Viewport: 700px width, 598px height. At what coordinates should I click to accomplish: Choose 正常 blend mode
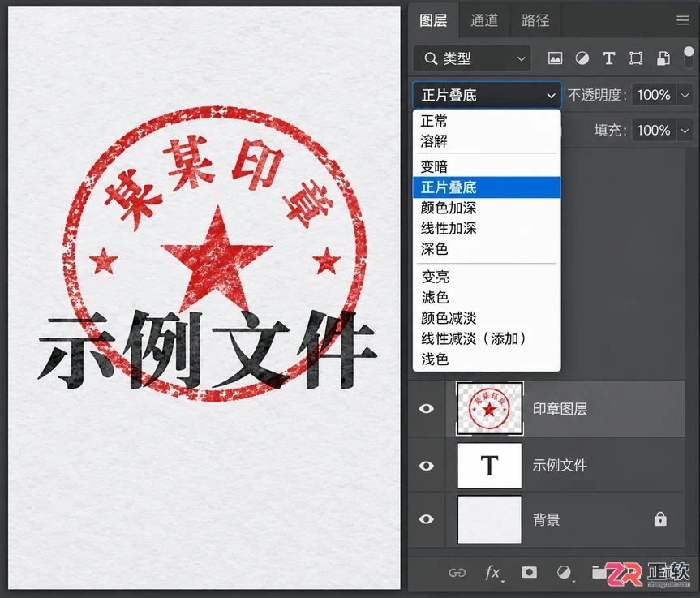click(487, 121)
